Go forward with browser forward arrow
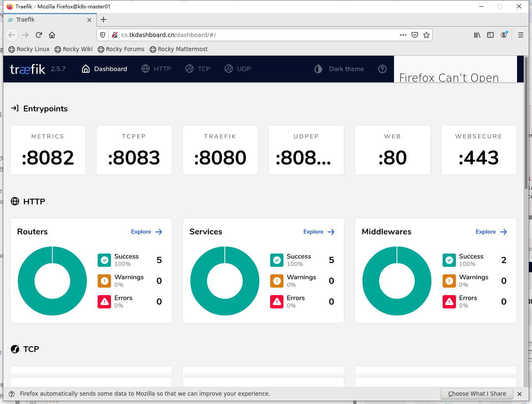The height and width of the screenshot is (404, 532). pyautogui.click(x=25, y=35)
